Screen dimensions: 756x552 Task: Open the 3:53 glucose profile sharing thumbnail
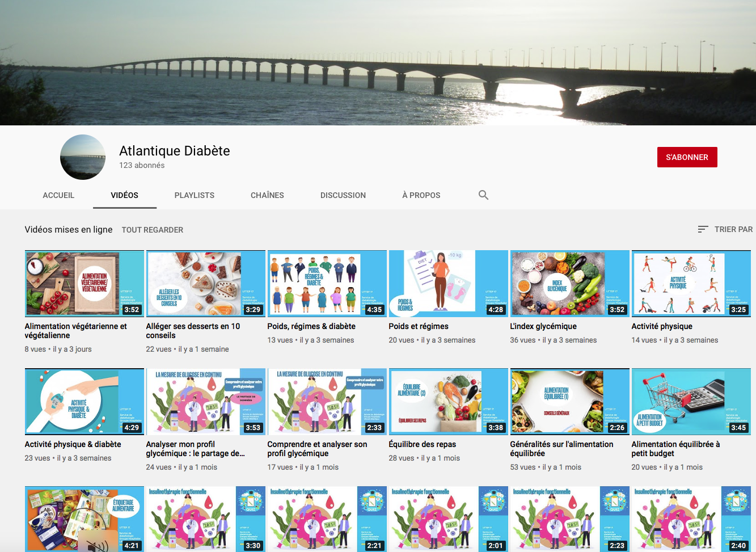point(205,402)
